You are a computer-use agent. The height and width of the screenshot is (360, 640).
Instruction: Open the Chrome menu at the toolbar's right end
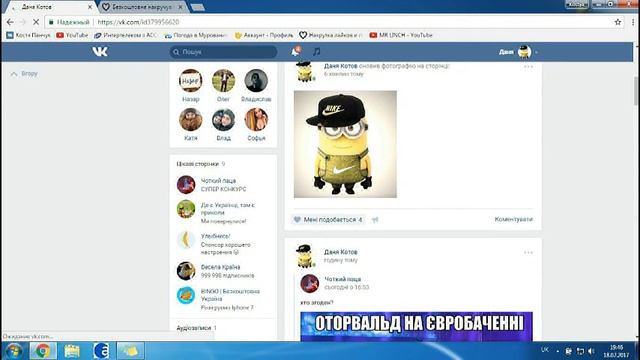coord(634,22)
